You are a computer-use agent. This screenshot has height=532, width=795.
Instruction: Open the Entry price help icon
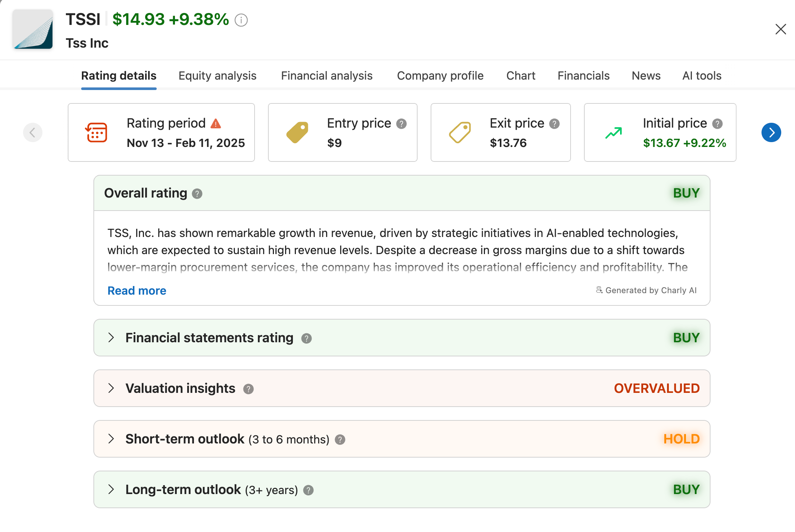tap(401, 124)
